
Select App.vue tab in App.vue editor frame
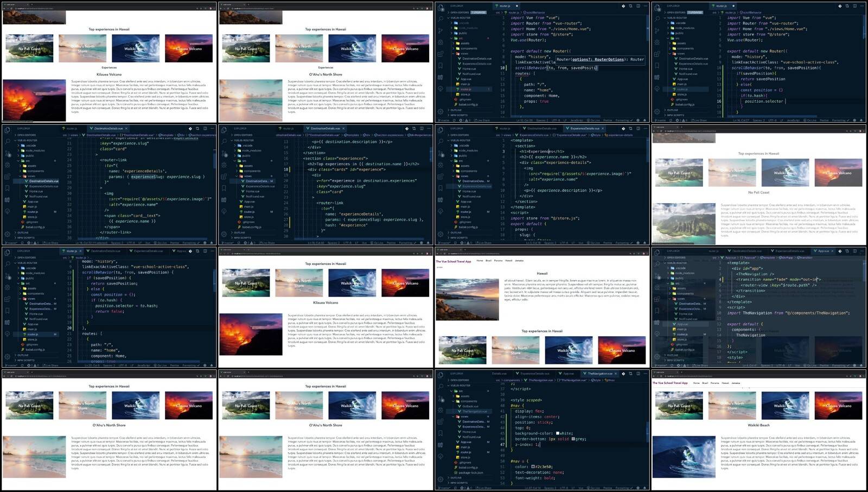coord(823,251)
